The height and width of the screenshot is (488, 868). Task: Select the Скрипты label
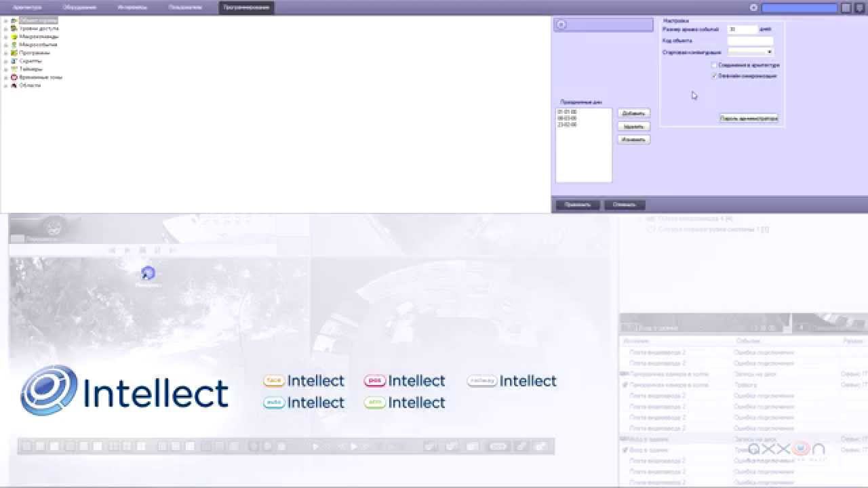point(31,61)
